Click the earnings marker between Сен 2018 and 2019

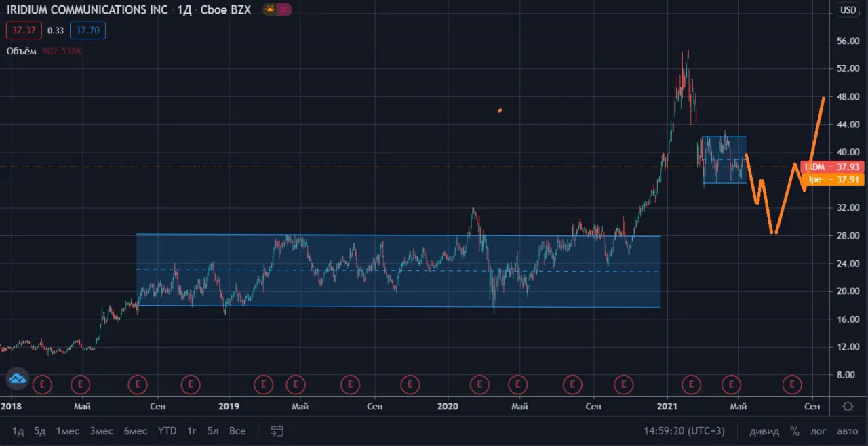click(x=191, y=384)
